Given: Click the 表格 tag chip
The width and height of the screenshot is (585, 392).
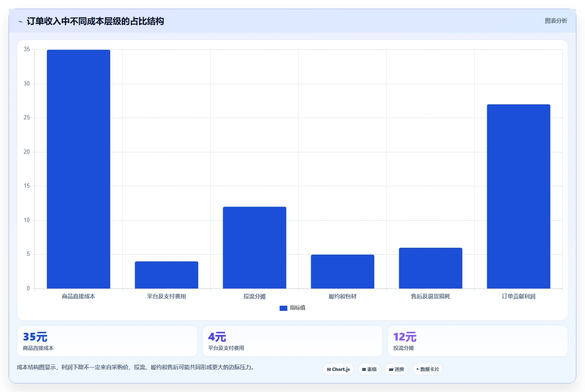Looking at the screenshot, I should click(369, 369).
